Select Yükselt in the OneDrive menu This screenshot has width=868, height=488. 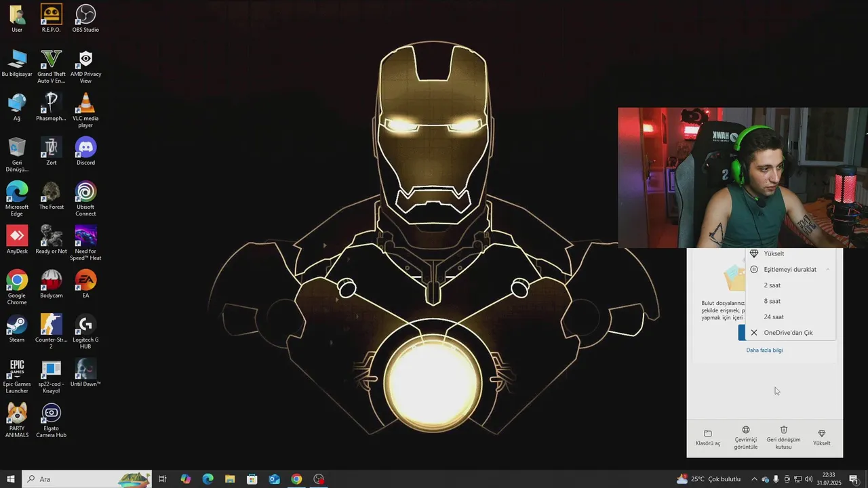[x=790, y=253]
